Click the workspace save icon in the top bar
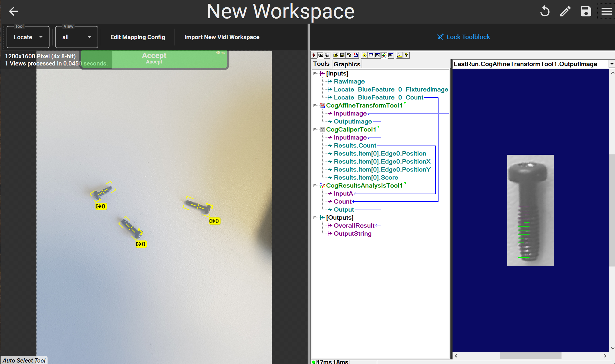Viewport: 615px width, 364px height. coord(586,11)
